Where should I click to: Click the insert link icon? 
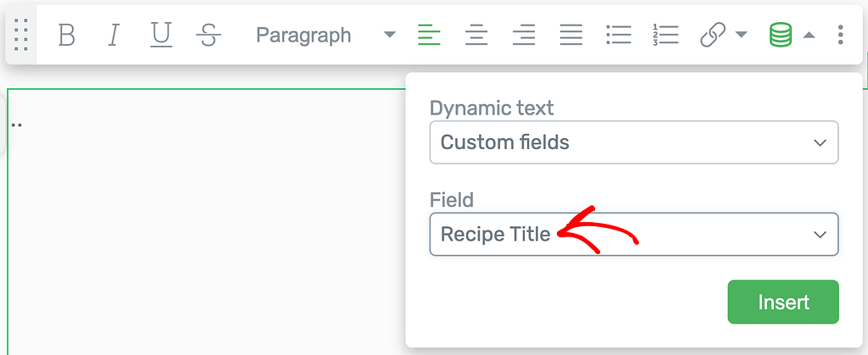coord(713,36)
